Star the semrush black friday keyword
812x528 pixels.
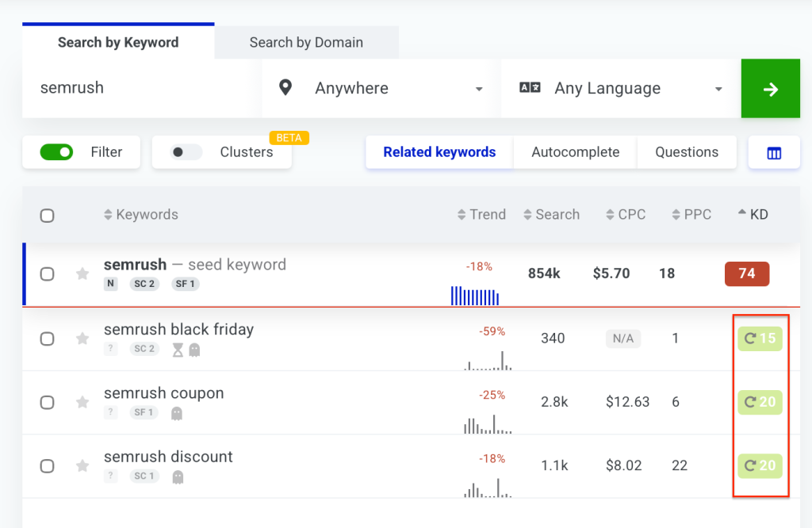[82, 339]
